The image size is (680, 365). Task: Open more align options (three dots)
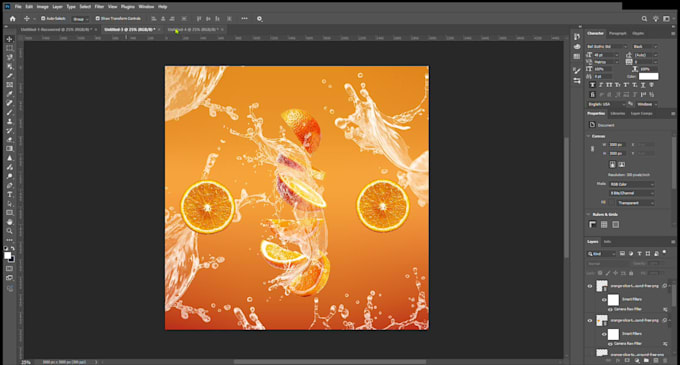tap(245, 19)
